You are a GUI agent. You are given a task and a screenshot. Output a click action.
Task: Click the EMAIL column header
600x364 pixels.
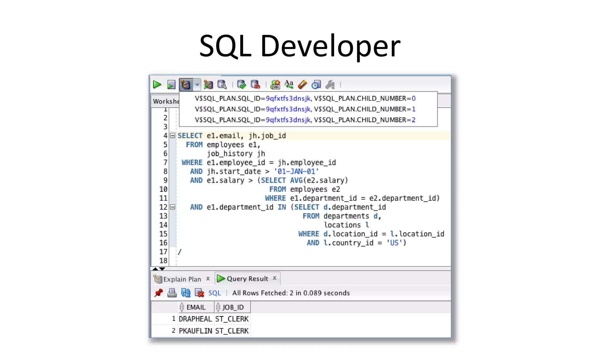click(x=196, y=307)
